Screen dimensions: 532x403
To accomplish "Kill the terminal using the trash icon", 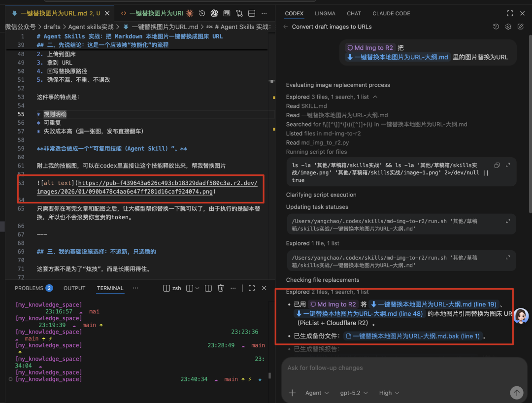I will (220, 288).
